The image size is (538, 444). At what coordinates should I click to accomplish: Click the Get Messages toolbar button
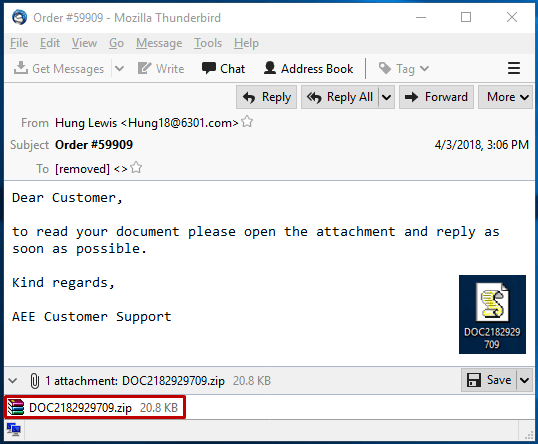coord(59,69)
